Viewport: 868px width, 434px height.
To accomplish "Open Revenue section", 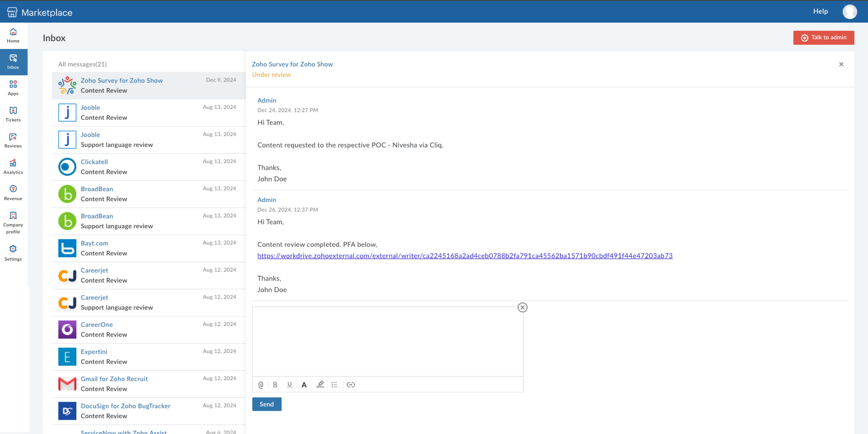I will 13,193.
